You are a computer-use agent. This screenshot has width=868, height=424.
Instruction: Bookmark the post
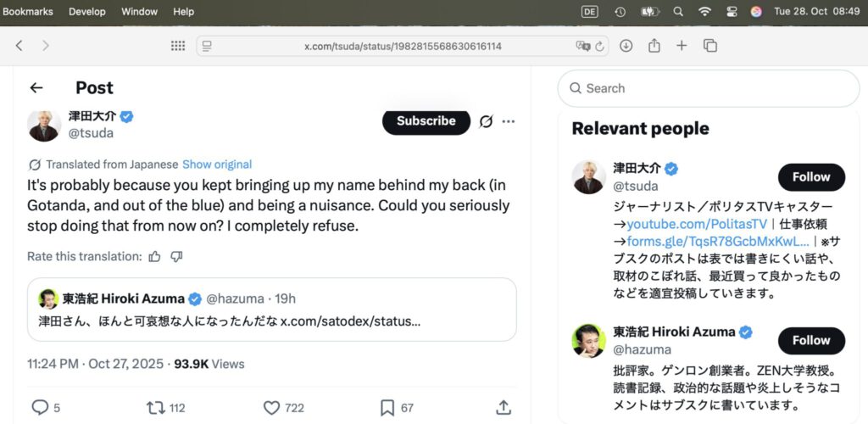pyautogui.click(x=387, y=408)
